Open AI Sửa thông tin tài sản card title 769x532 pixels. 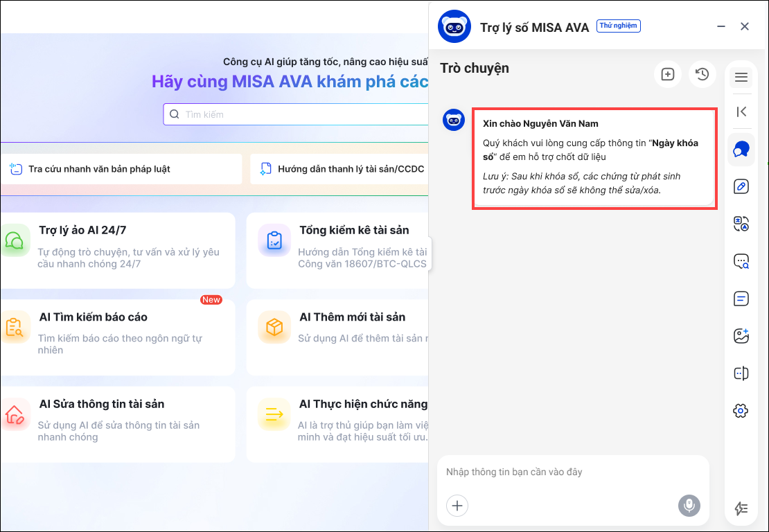(x=102, y=404)
